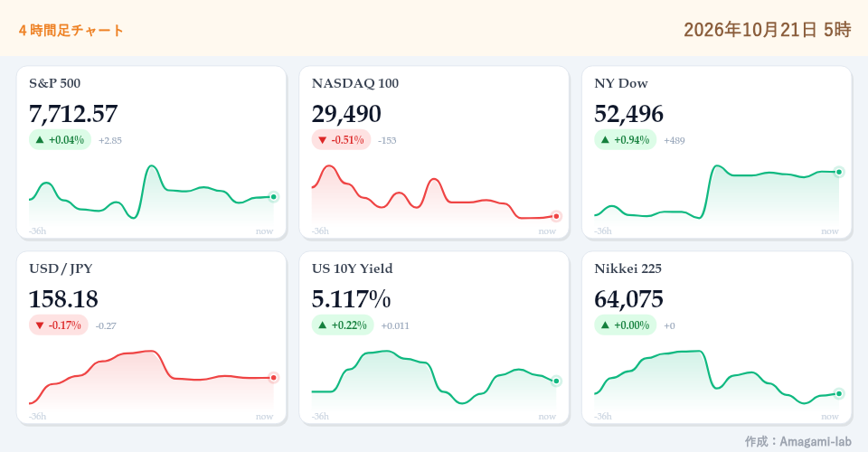Click the -0.17% change badge

click(59, 325)
